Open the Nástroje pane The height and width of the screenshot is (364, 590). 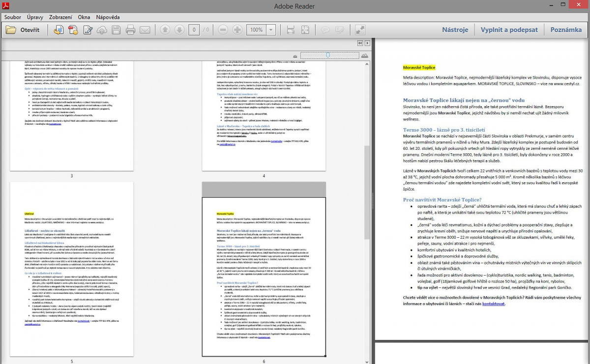(x=455, y=29)
